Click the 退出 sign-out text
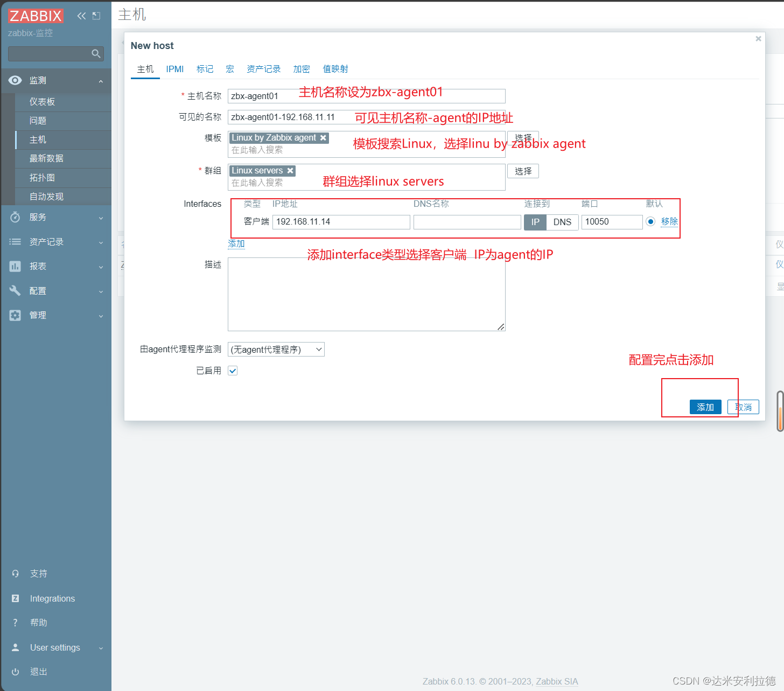 pos(39,672)
